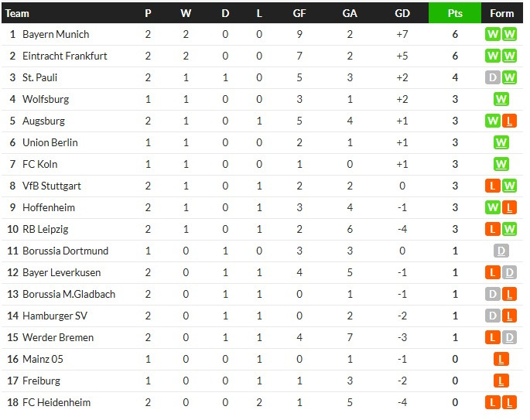
Task: Click the Team column header
Action: [17, 13]
